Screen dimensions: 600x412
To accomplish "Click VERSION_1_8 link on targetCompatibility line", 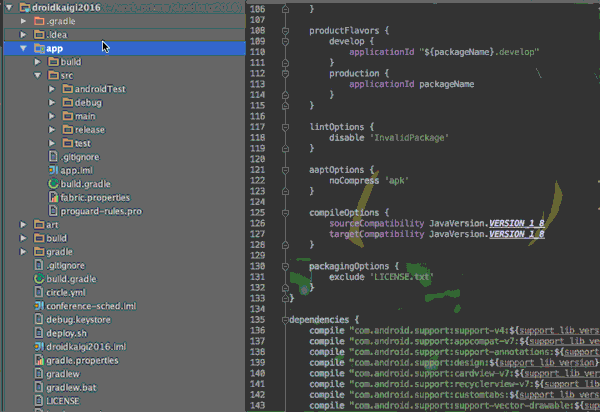I will click(x=517, y=234).
